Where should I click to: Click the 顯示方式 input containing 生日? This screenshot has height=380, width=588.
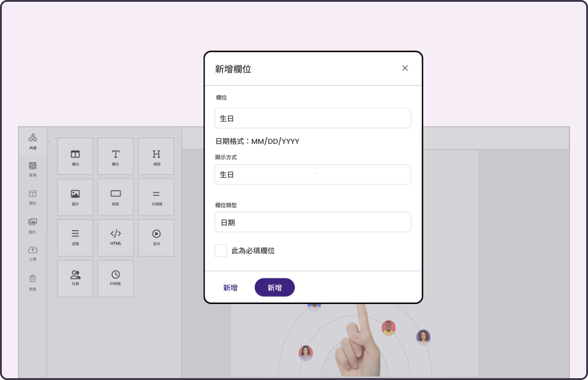pos(313,175)
